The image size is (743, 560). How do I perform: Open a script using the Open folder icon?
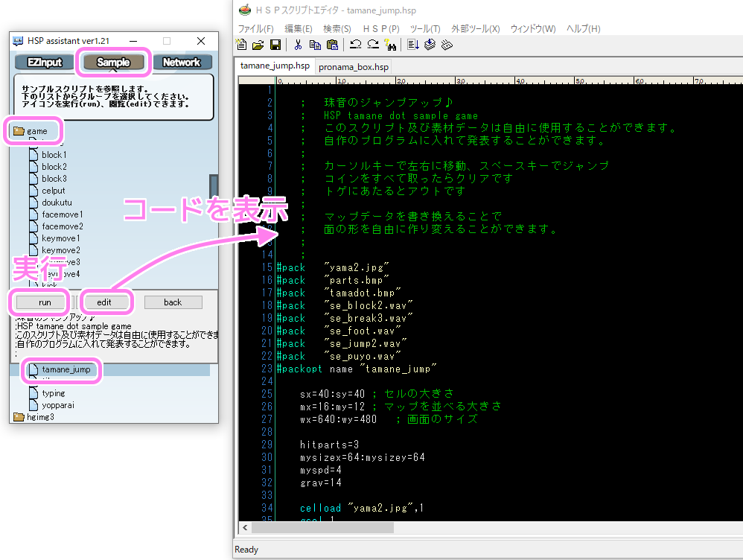pos(260,45)
